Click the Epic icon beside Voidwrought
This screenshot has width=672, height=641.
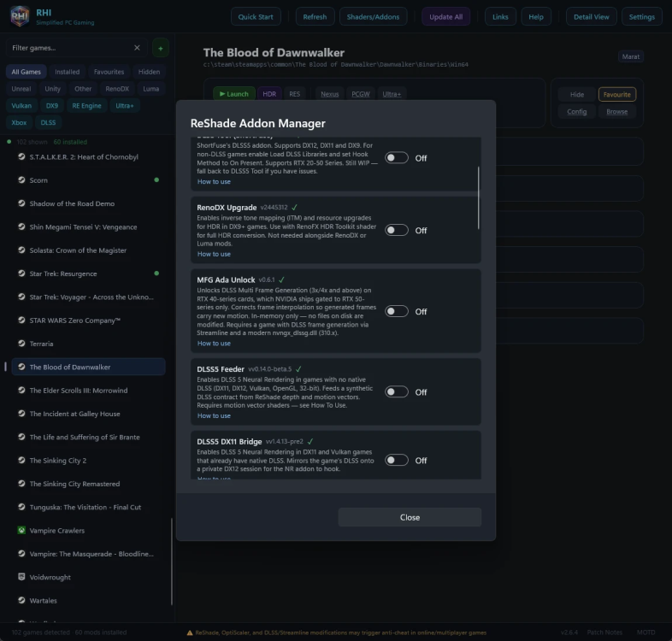(x=21, y=577)
